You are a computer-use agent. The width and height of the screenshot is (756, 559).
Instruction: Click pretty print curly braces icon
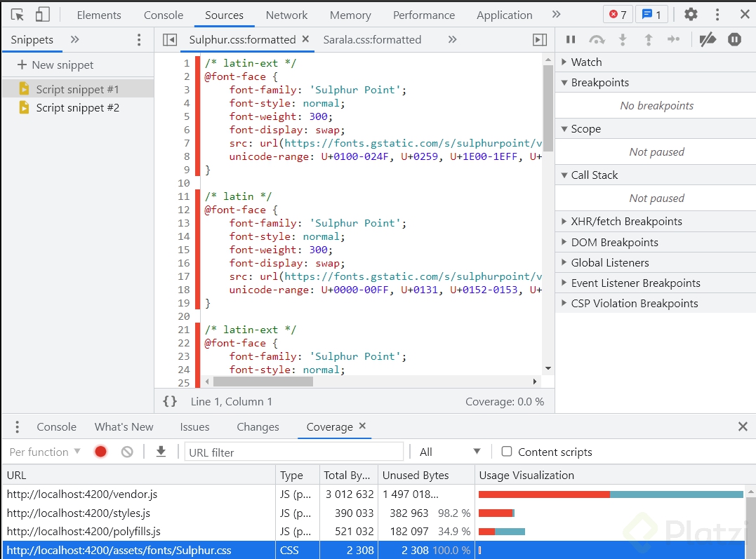click(x=170, y=401)
